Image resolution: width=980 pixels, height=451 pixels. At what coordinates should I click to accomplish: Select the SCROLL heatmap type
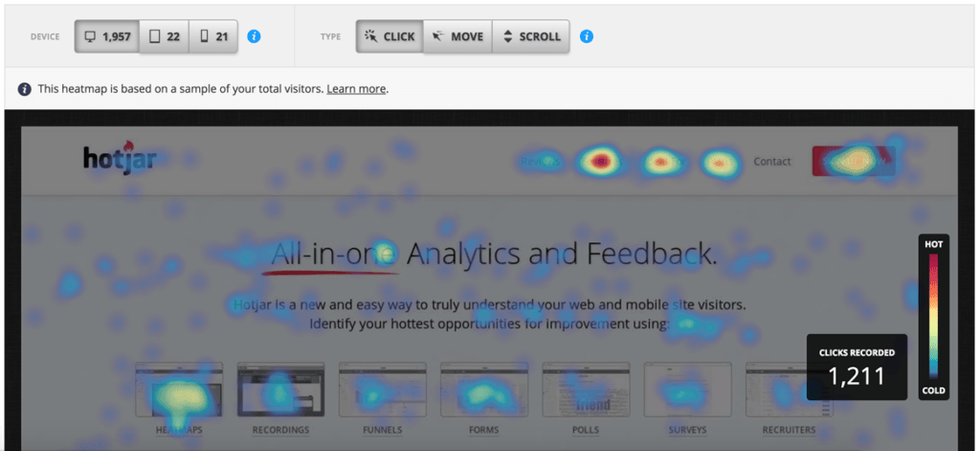(x=532, y=36)
